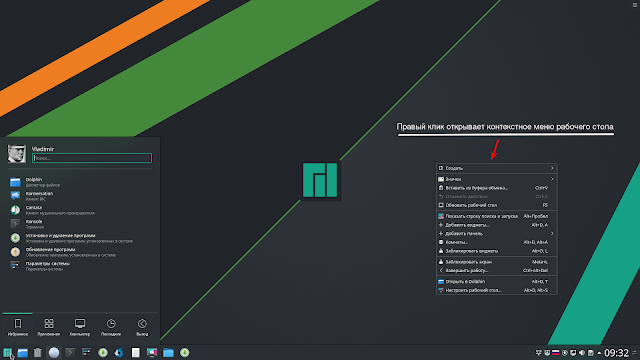Expand the Добавить панель submenu arrow

click(x=552, y=234)
